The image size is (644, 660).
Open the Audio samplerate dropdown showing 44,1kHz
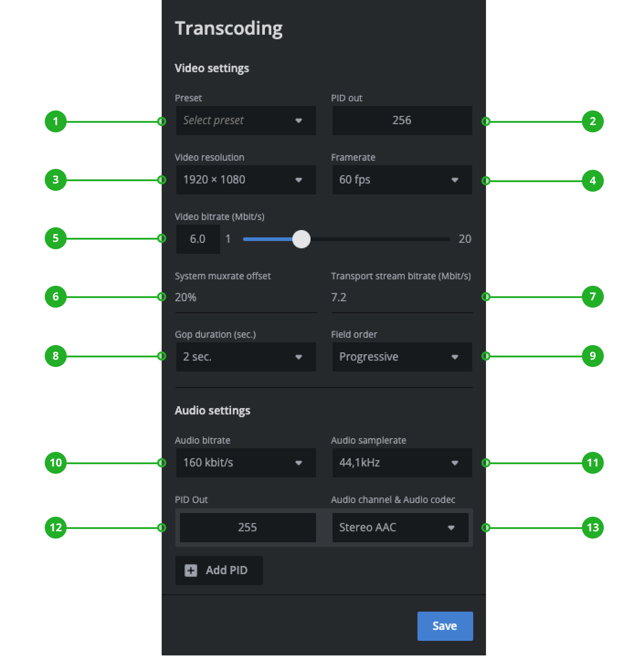[x=402, y=463]
